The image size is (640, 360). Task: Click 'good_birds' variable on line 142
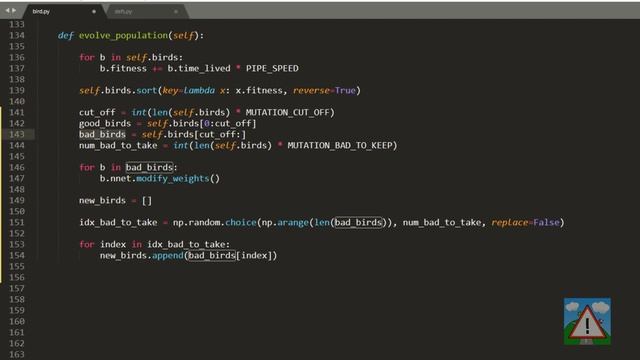105,124
